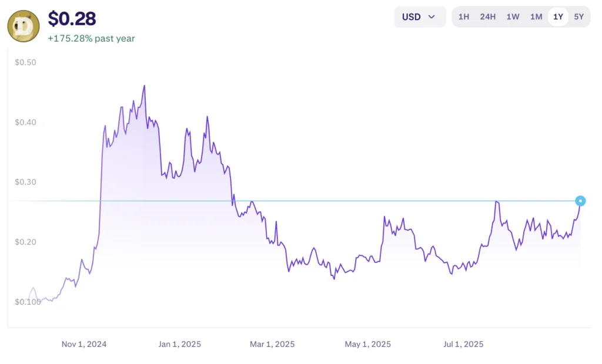Click the active 1Y range button
This screenshot has height=364, width=602.
click(x=557, y=17)
